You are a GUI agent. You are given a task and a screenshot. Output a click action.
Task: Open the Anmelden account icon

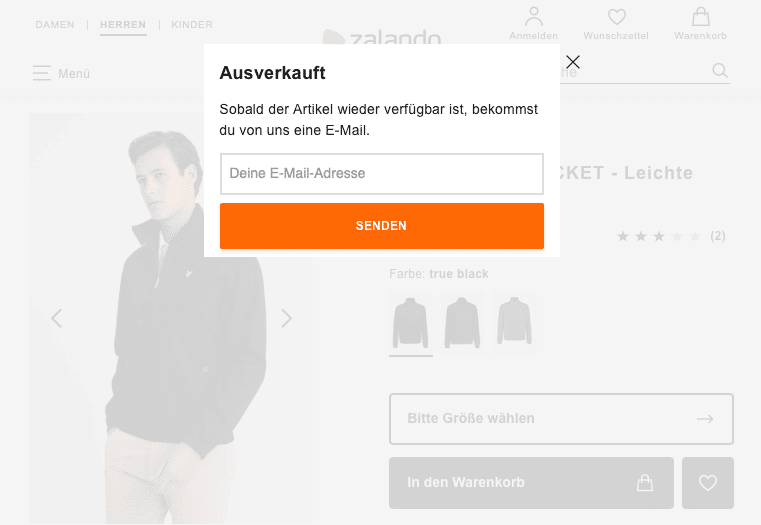533,17
